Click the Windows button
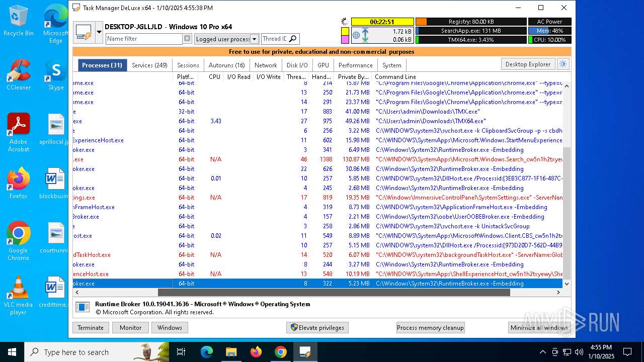 coord(170,328)
